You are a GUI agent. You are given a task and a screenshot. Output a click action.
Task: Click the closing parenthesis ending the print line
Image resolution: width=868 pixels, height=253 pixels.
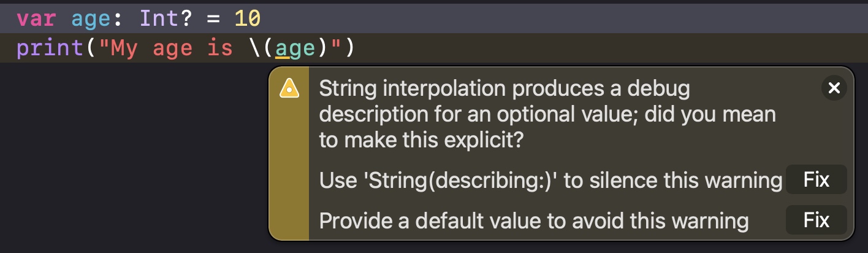349,48
